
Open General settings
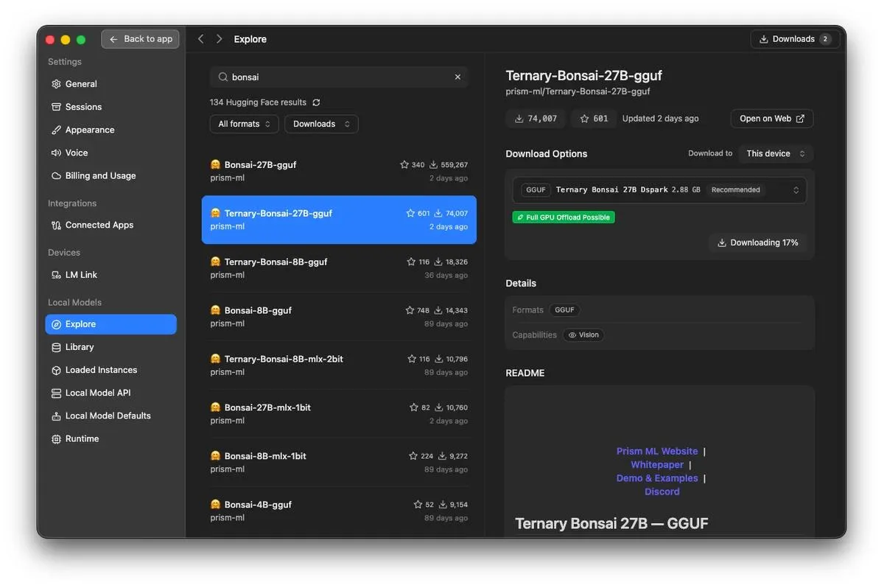[110, 84]
